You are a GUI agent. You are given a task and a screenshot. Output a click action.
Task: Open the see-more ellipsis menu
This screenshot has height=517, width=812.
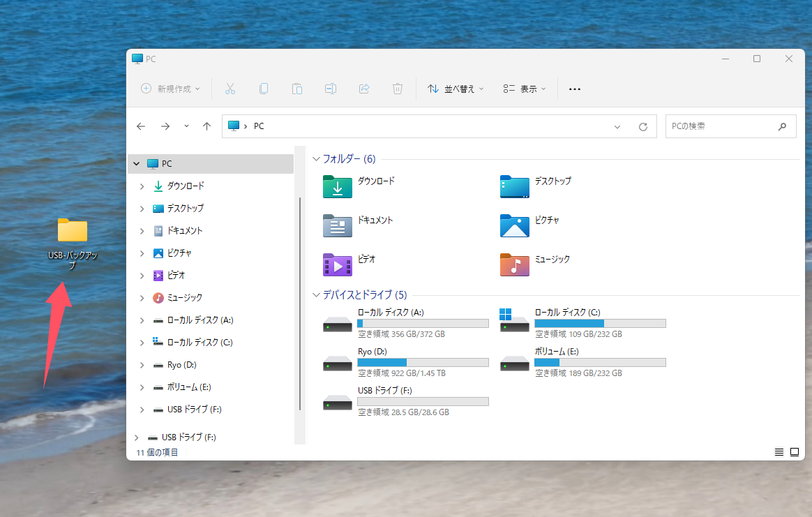click(x=574, y=89)
